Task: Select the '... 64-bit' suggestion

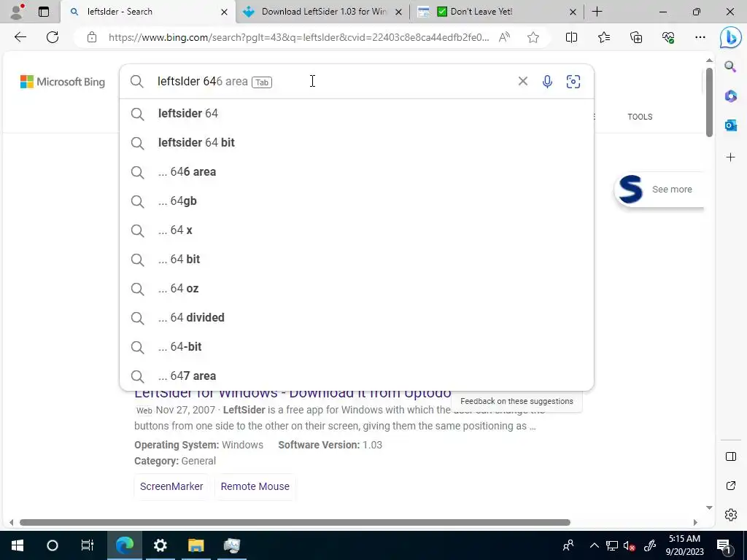Action: (x=356, y=346)
